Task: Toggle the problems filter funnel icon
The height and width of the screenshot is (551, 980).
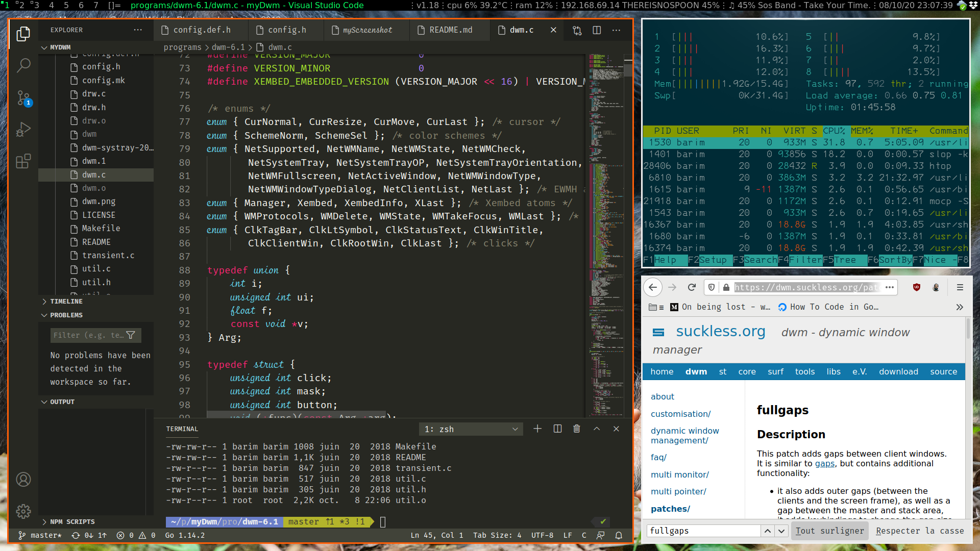Action: click(x=131, y=335)
